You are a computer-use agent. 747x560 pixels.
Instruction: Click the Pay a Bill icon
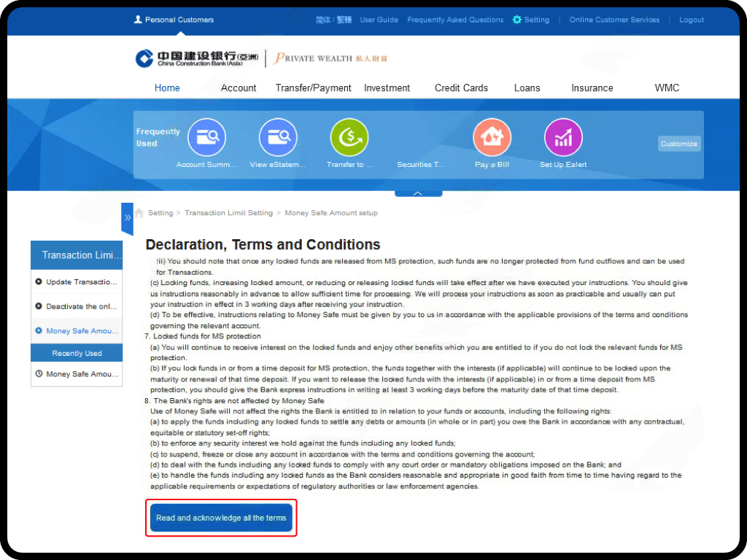click(492, 137)
